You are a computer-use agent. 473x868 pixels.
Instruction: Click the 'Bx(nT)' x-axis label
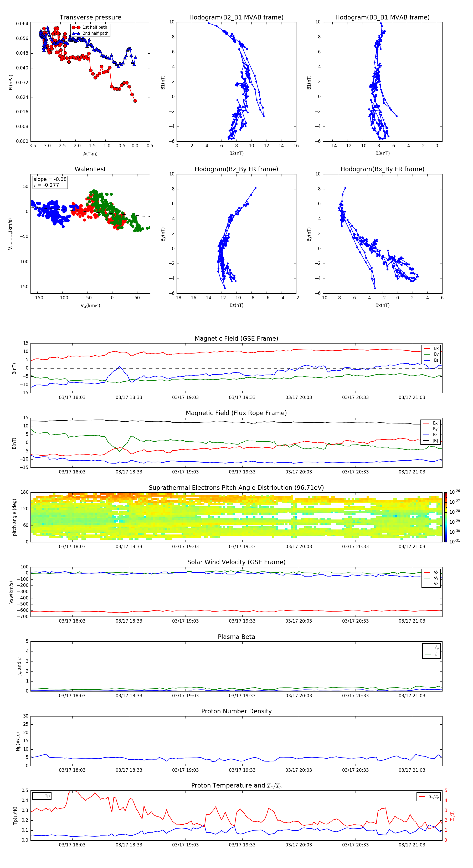tap(382, 305)
